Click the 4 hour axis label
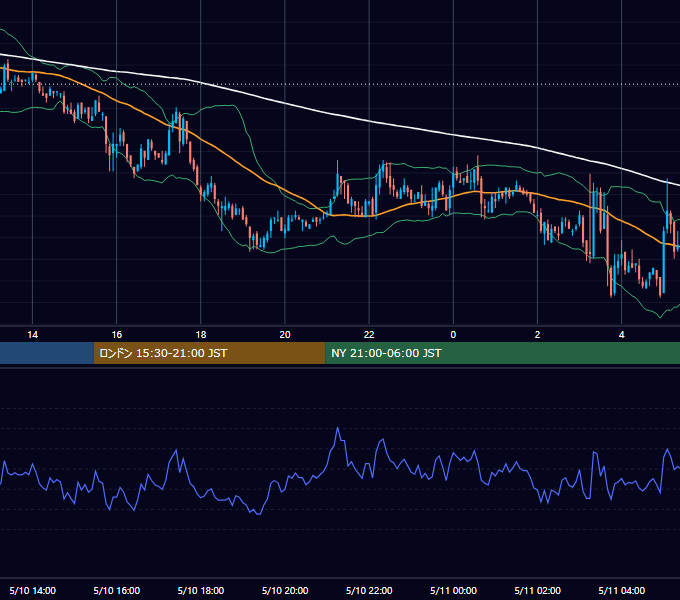 click(621, 335)
